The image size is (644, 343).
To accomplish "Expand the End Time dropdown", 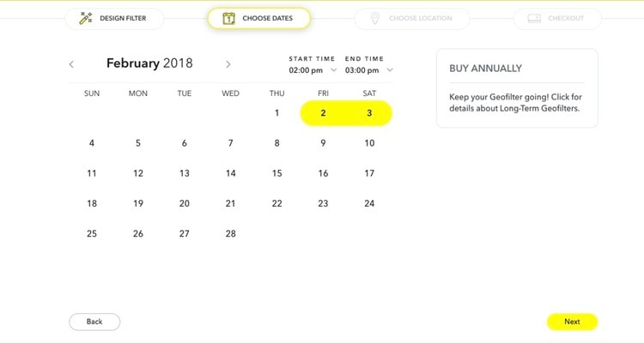I will [390, 70].
